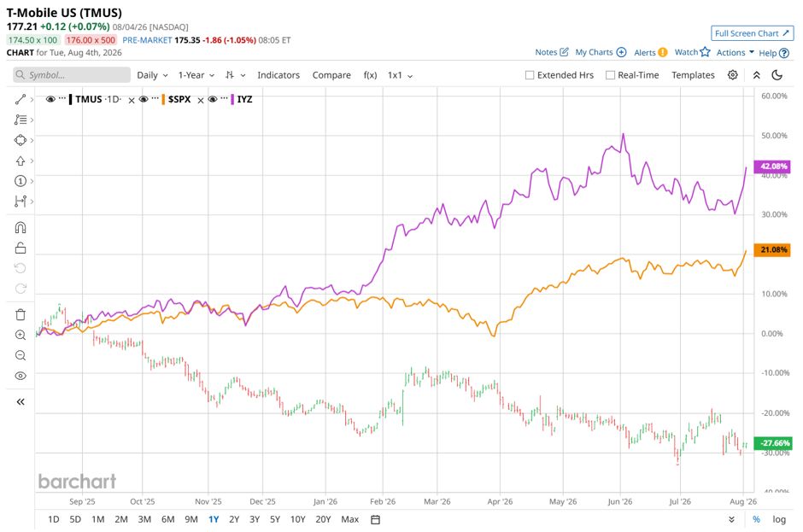Select the 6M range tab
This screenshot has width=803, height=532.
tap(168, 519)
